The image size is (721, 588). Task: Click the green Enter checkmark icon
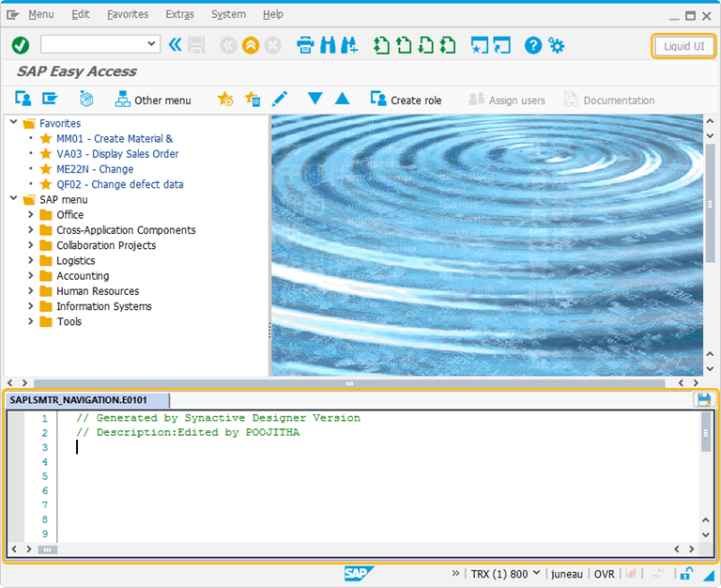click(x=21, y=45)
